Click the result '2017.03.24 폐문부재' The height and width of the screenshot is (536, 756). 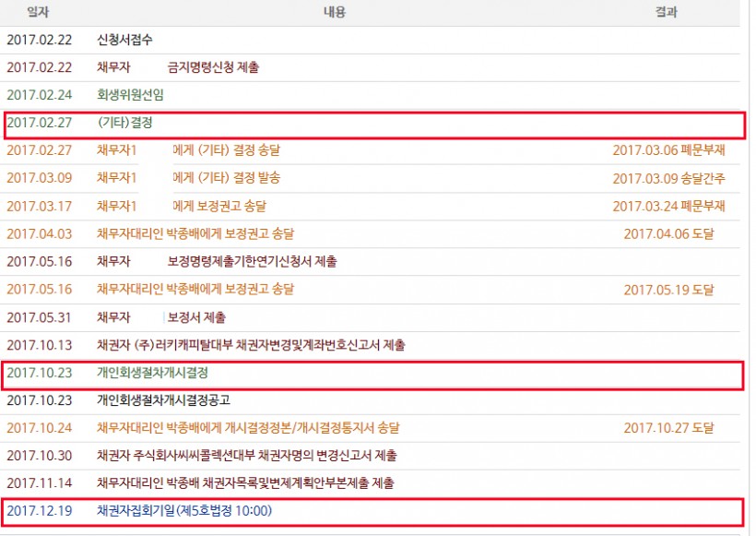668,206
